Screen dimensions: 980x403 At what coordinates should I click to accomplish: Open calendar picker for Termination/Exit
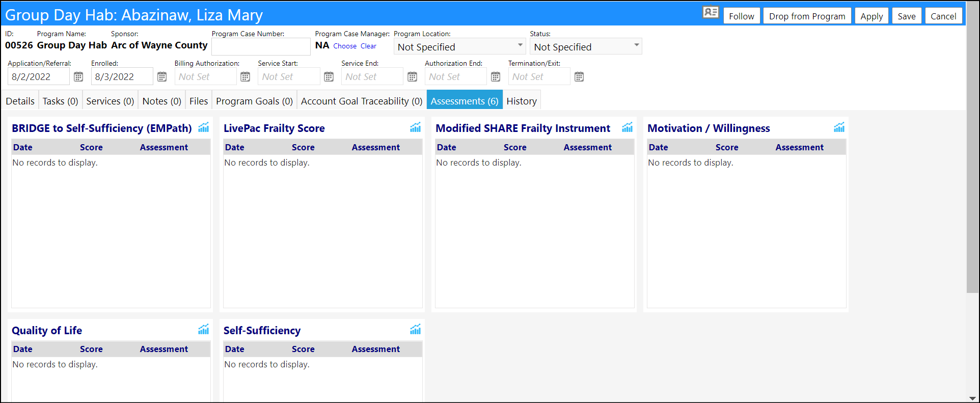click(x=579, y=77)
